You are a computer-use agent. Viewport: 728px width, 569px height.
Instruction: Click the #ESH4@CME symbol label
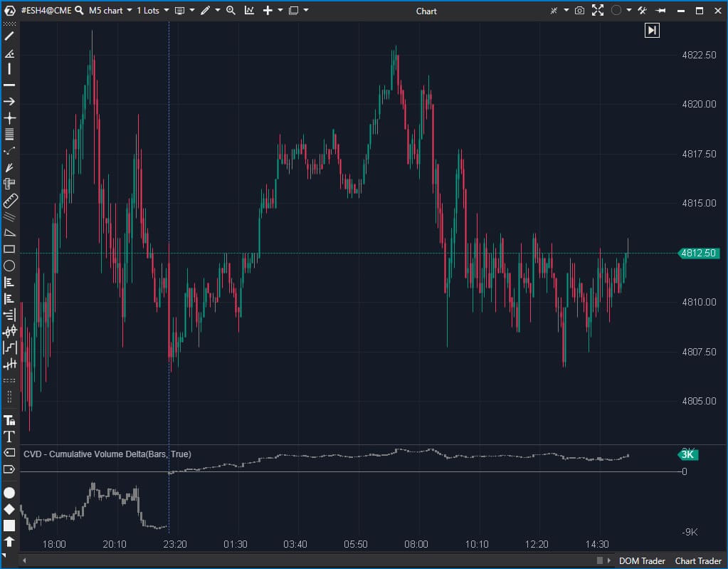(x=46, y=11)
